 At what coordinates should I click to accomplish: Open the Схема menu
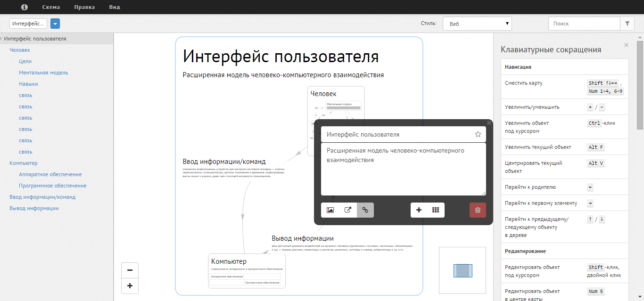(x=51, y=7)
